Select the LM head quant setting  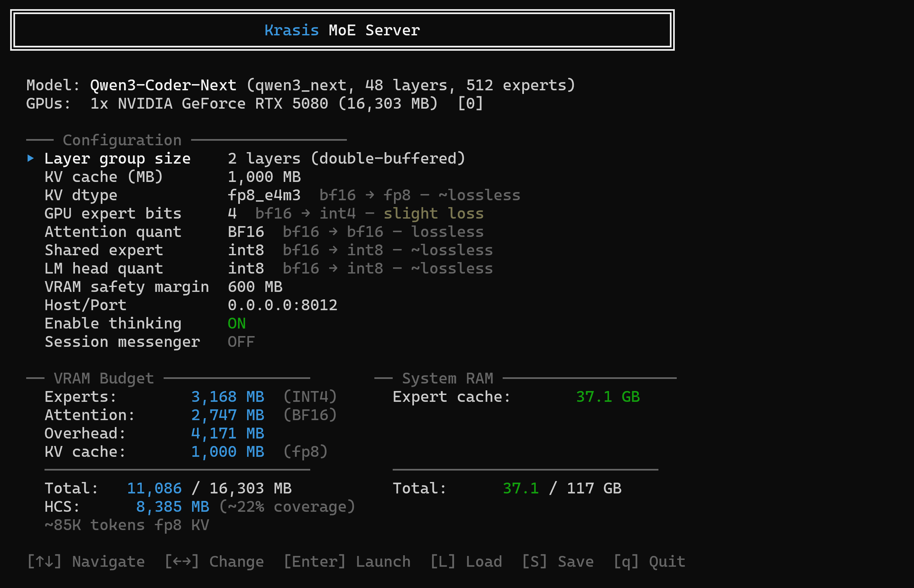104,268
